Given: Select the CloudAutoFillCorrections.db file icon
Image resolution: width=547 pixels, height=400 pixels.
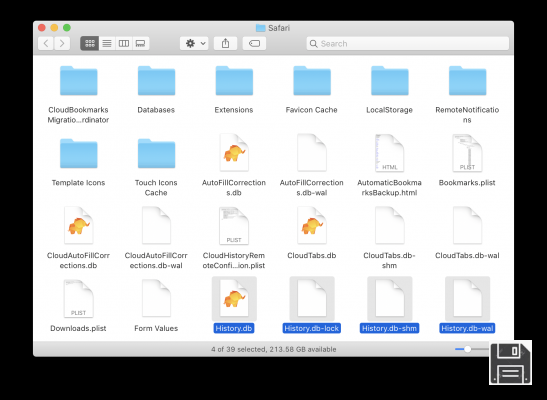Looking at the screenshot, I should (x=78, y=226).
